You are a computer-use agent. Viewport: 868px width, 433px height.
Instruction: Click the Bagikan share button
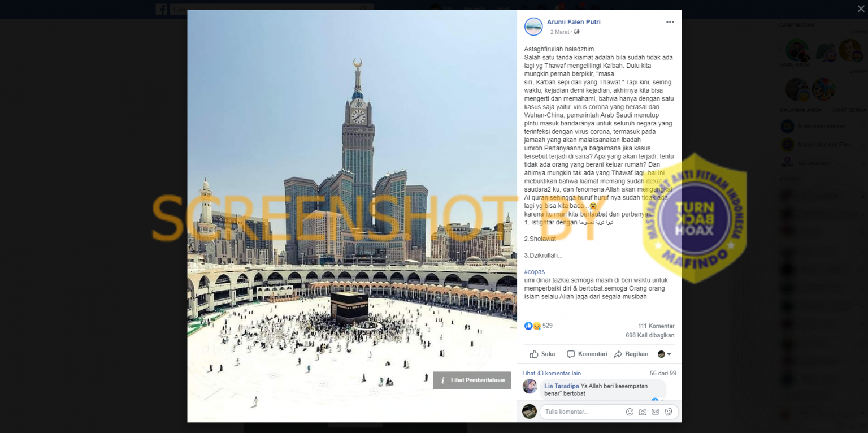(631, 354)
